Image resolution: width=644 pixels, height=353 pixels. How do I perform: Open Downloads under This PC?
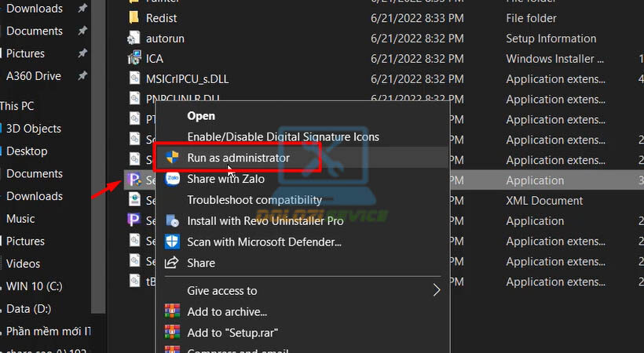(x=35, y=196)
